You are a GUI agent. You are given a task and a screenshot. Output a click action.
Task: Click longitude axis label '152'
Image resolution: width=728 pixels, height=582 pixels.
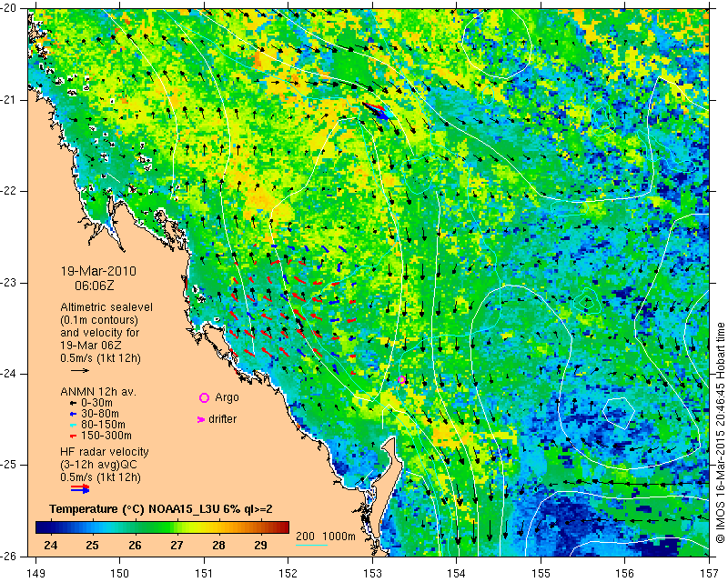pos(288,573)
